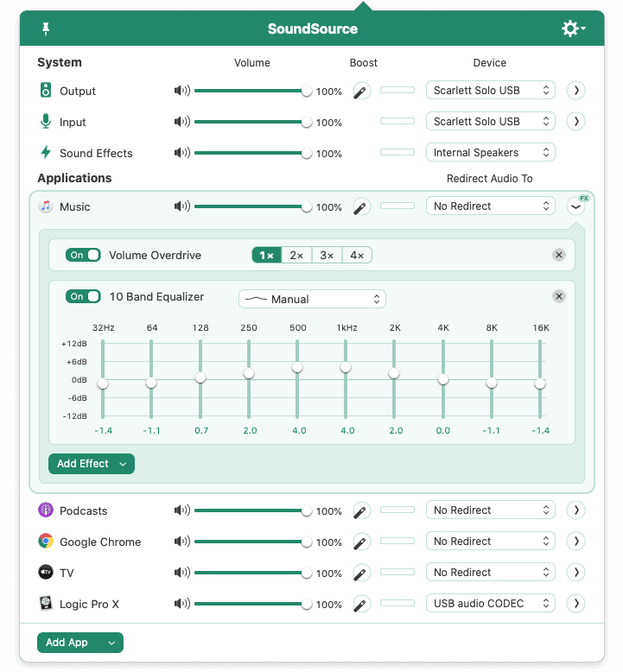The width and height of the screenshot is (623, 672).
Task: Remove the 10 Band Equalizer effect
Action: [x=559, y=296]
